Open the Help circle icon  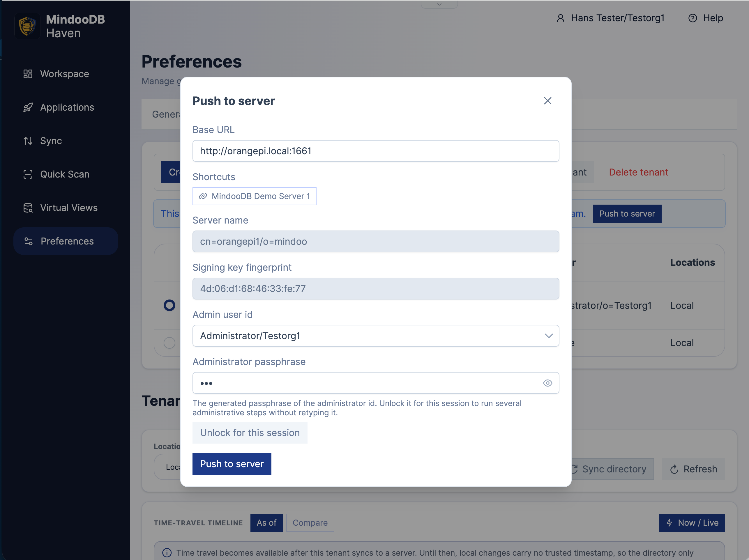[693, 18]
